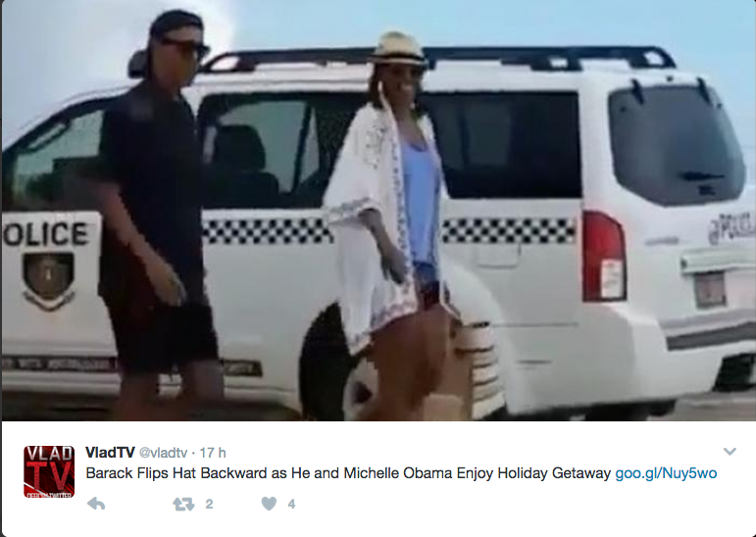Click the POLICE lettering on the car door
The width and height of the screenshot is (756, 537).
45,234
